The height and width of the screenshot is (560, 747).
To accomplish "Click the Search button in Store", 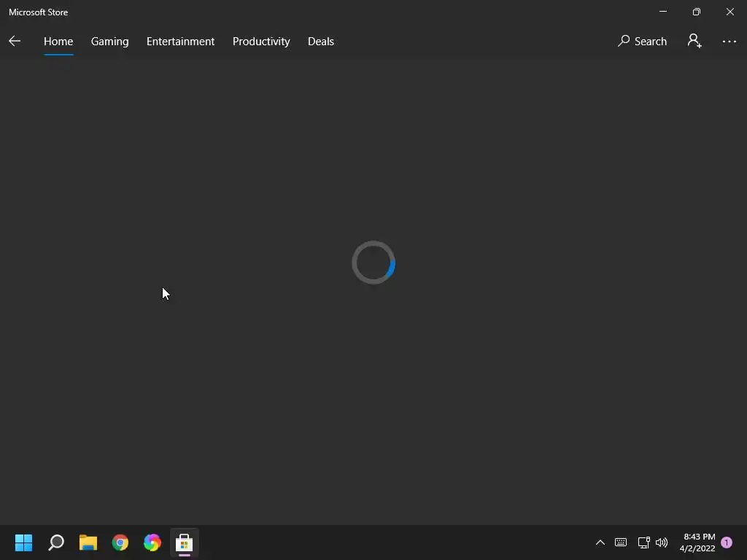I will [x=642, y=42].
